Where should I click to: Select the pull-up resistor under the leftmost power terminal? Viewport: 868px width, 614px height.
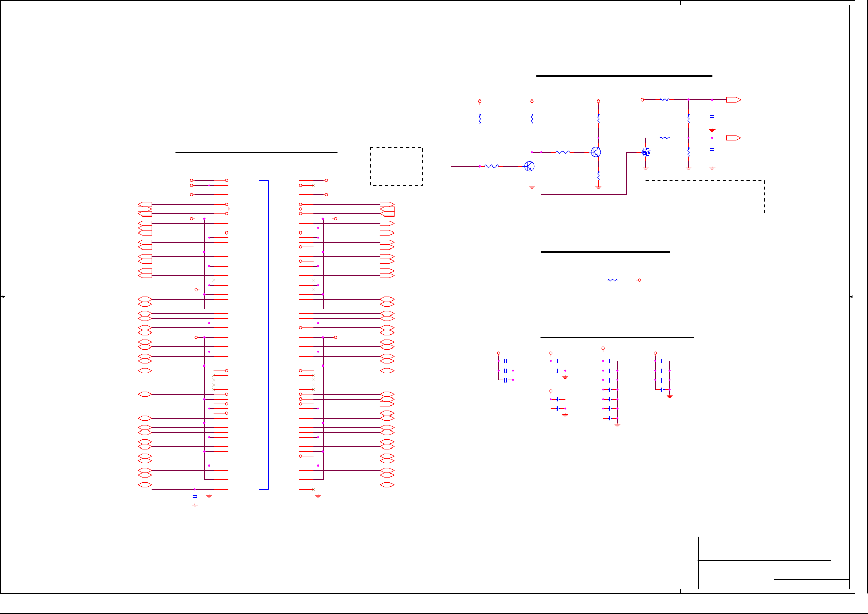click(x=480, y=119)
